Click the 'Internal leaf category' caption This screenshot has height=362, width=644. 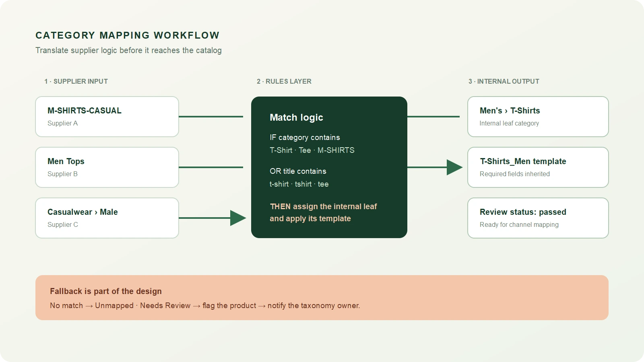[509, 123]
